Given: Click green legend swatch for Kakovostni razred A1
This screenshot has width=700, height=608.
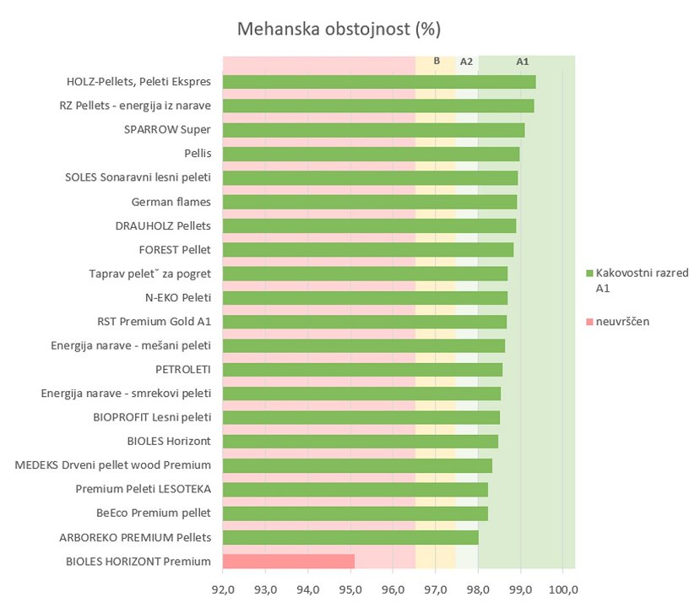Looking at the screenshot, I should 589,274.
